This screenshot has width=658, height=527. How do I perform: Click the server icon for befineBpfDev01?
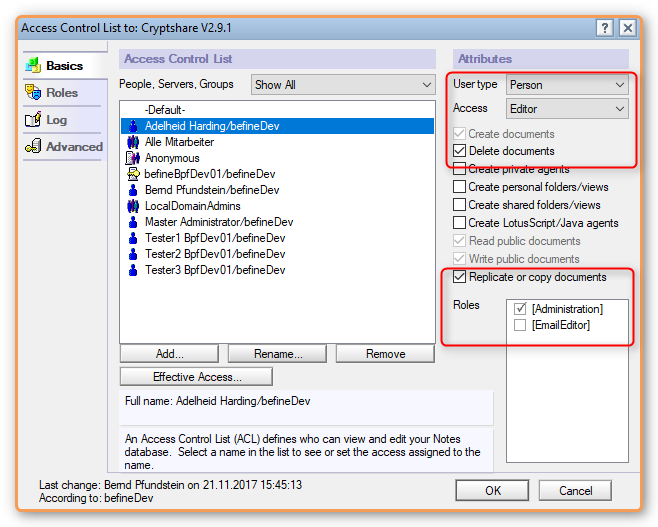tap(133, 174)
